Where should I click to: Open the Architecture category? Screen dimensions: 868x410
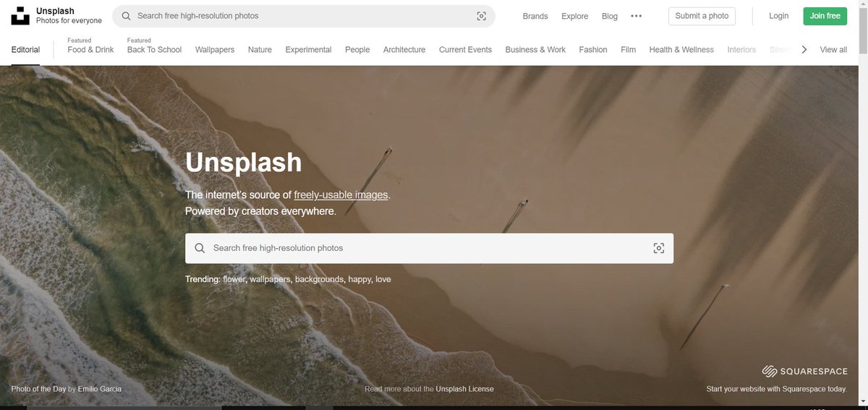(404, 50)
